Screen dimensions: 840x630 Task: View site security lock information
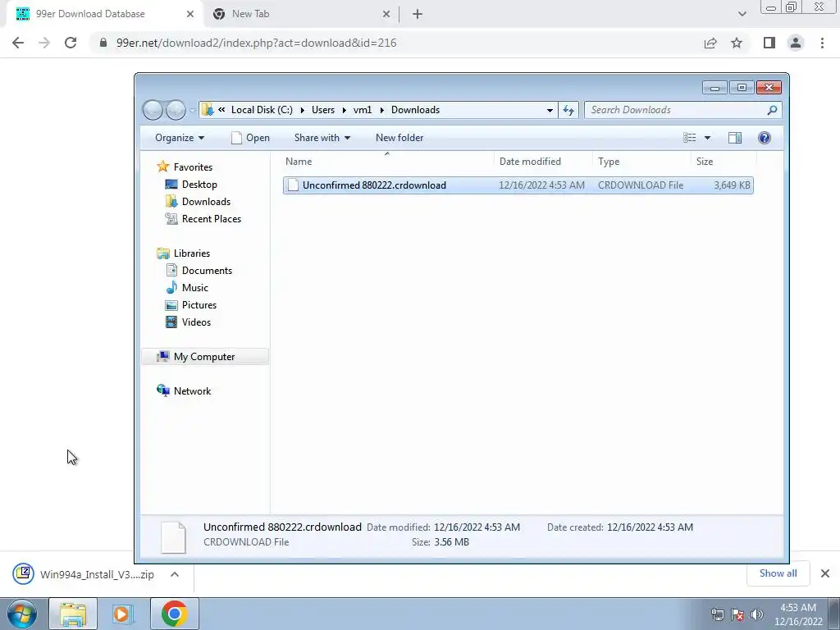click(x=103, y=43)
